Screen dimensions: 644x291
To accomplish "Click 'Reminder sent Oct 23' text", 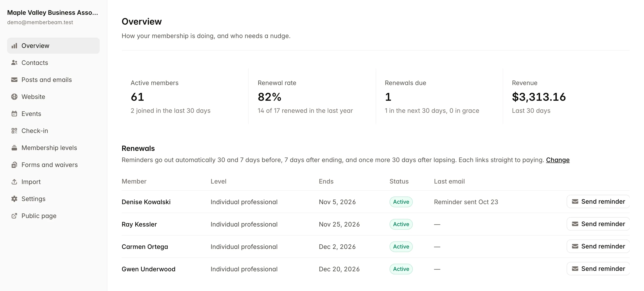I will 466,202.
